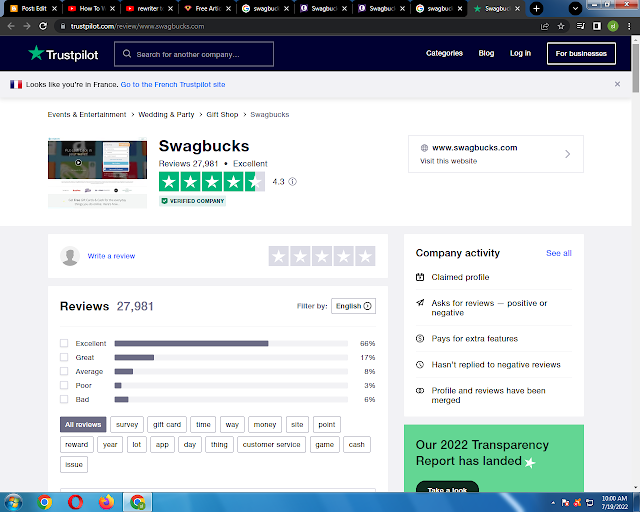Go to the French Trustpilot site
Screen dimensions: 640x512
(x=173, y=84)
